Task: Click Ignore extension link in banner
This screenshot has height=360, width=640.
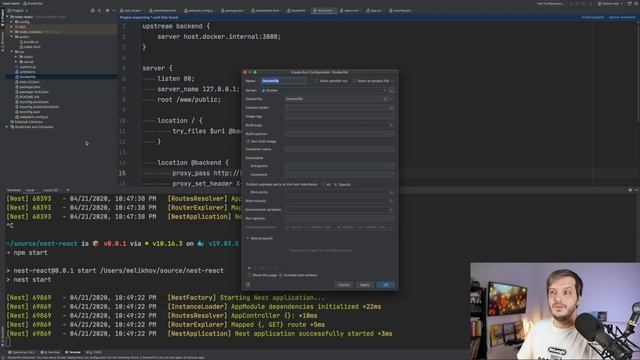Action: point(622,18)
